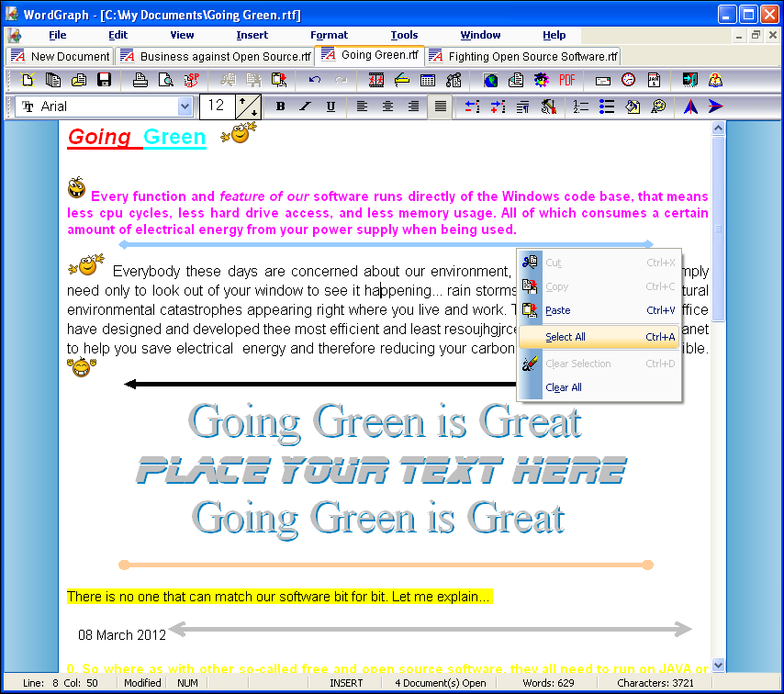Insert a table using the grid icon
This screenshot has width=784, height=694.
tap(428, 81)
